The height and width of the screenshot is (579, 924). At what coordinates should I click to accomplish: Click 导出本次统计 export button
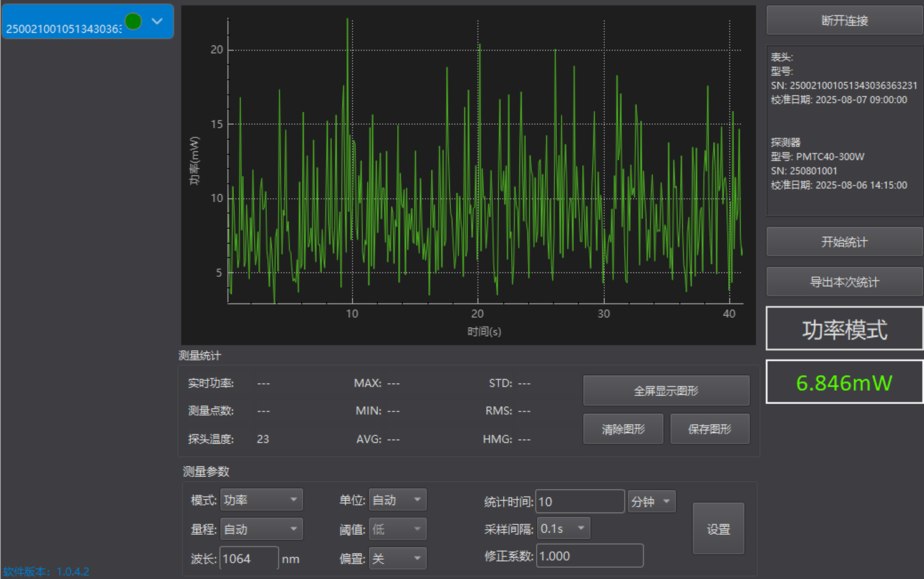click(844, 282)
